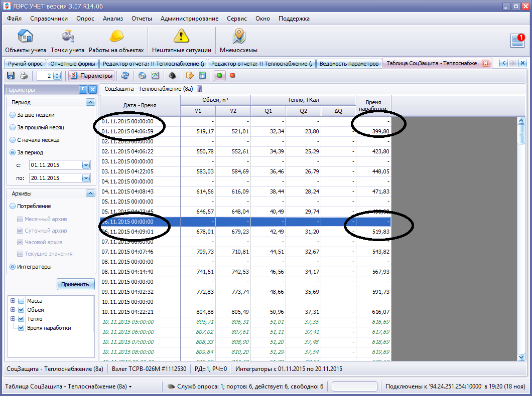
Task: Click the notes pencil icon in toolbar
Action: tap(189, 76)
